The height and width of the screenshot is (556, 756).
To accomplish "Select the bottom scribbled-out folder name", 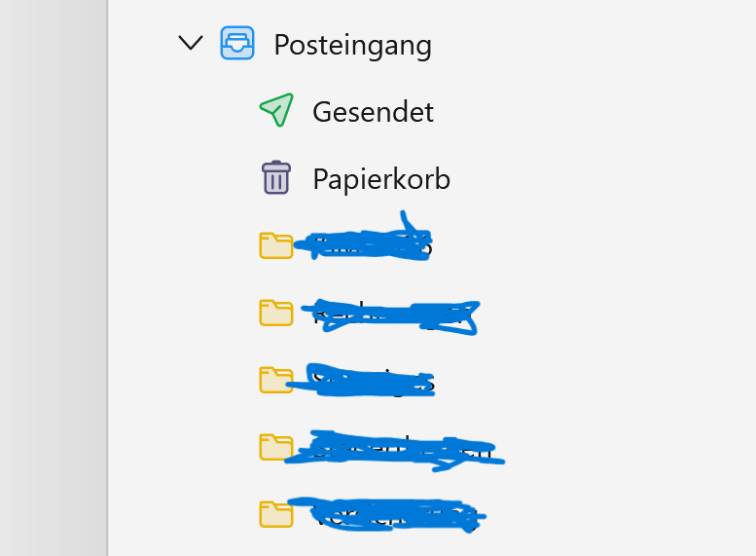I will click(386, 514).
